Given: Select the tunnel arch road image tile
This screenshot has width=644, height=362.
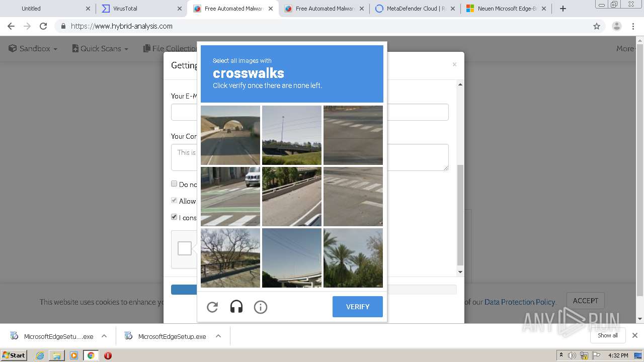Looking at the screenshot, I should [x=230, y=135].
